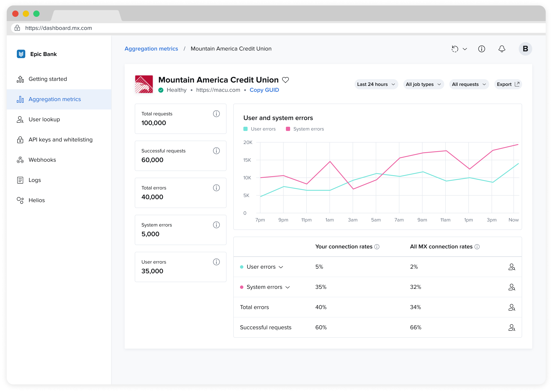Click the info icon in top header

tap(481, 49)
